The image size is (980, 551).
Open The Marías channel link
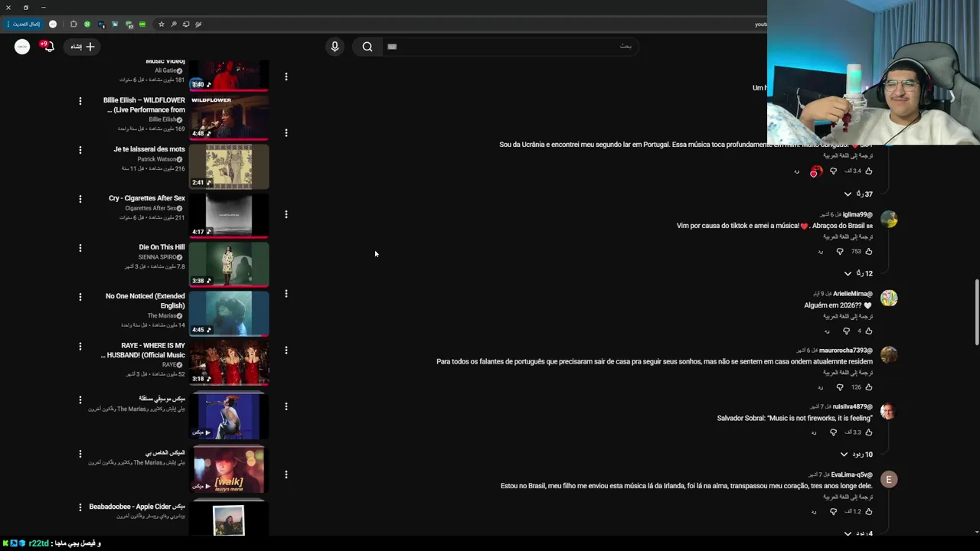[x=165, y=315]
